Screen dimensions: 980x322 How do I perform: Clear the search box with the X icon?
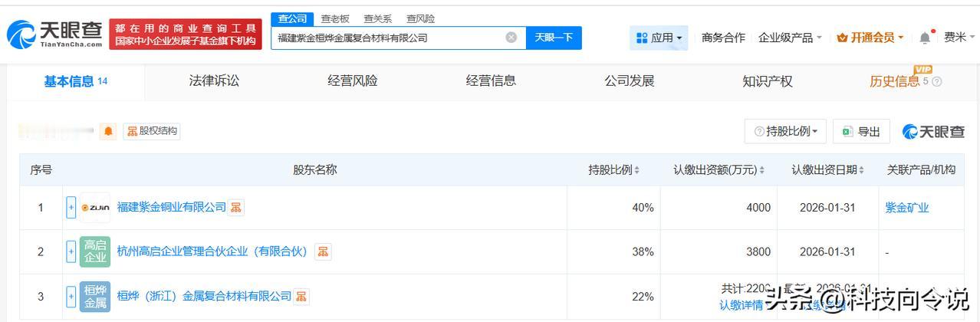coord(511,37)
